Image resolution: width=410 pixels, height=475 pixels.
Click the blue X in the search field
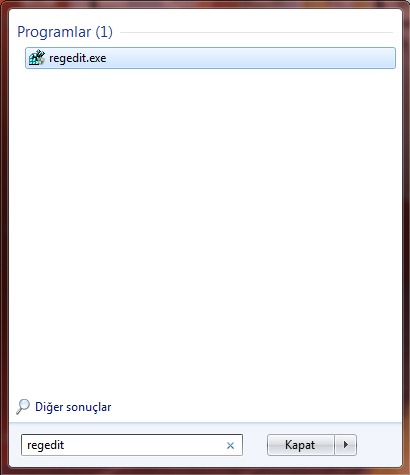[230, 445]
